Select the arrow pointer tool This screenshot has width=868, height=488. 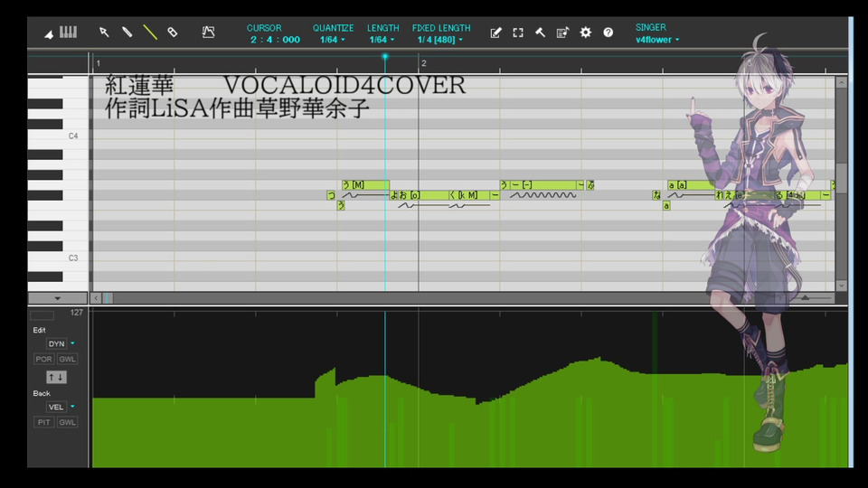pos(103,33)
